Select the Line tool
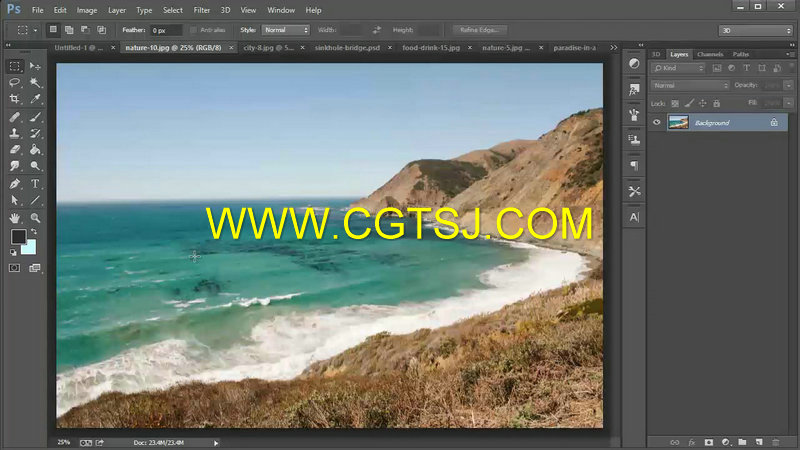 coord(35,201)
